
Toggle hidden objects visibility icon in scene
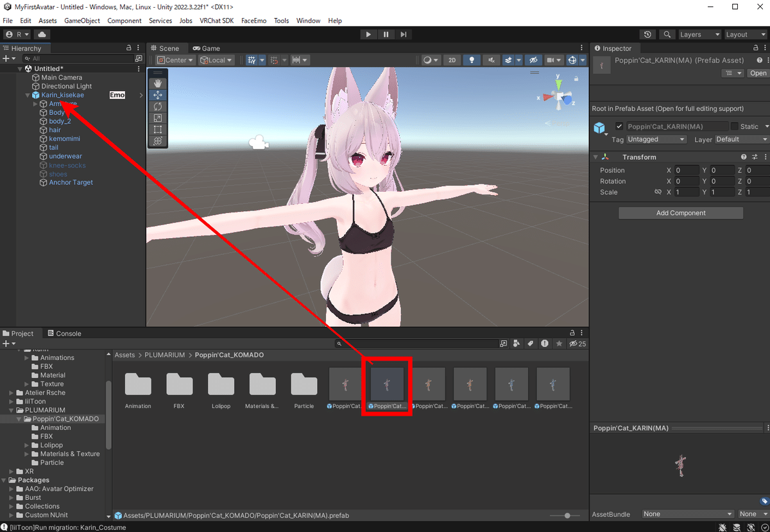[533, 60]
